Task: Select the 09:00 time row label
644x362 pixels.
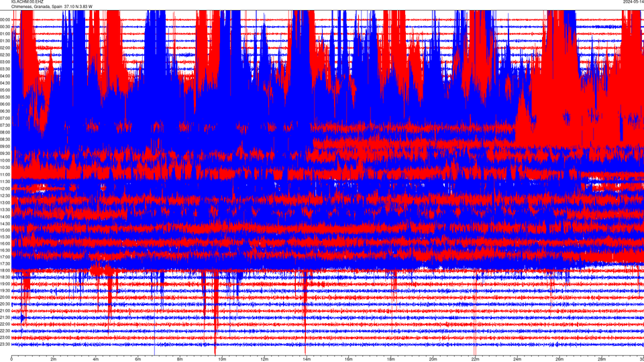Action: click(x=5, y=146)
